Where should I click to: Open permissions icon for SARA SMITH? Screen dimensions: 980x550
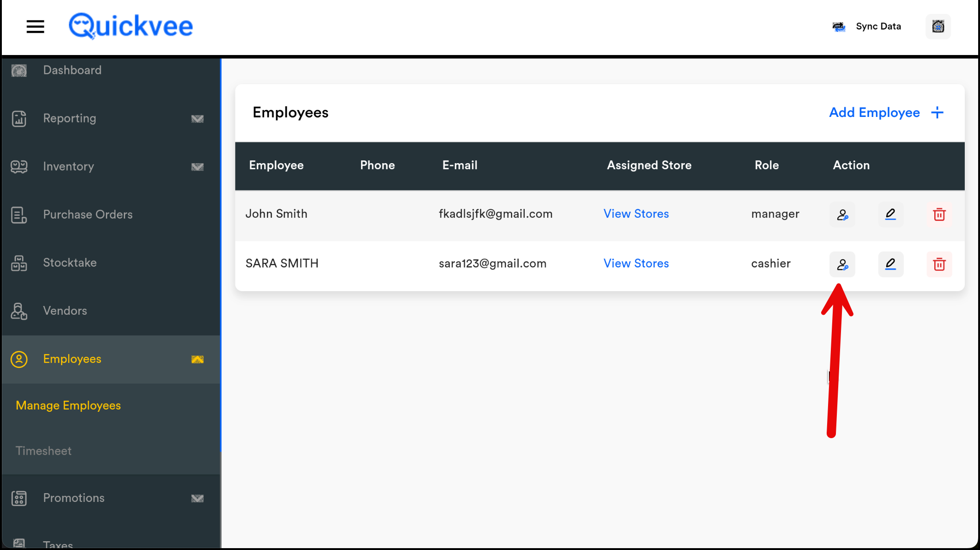(842, 264)
